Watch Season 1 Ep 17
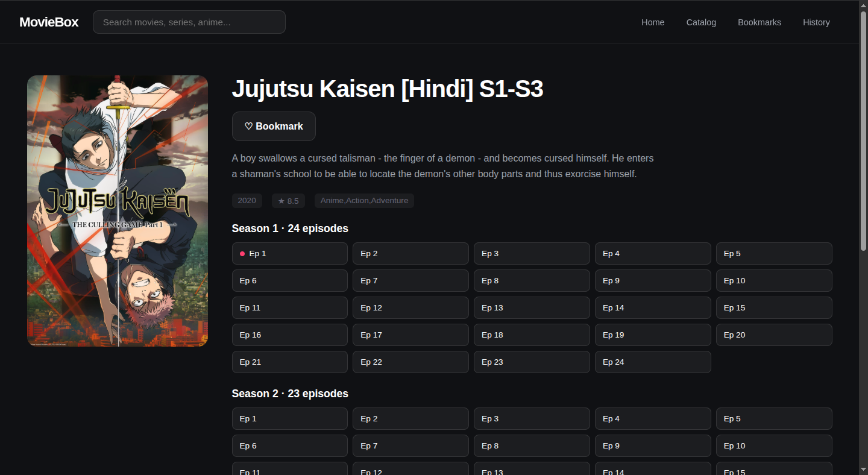This screenshot has height=475, width=868. (410, 335)
